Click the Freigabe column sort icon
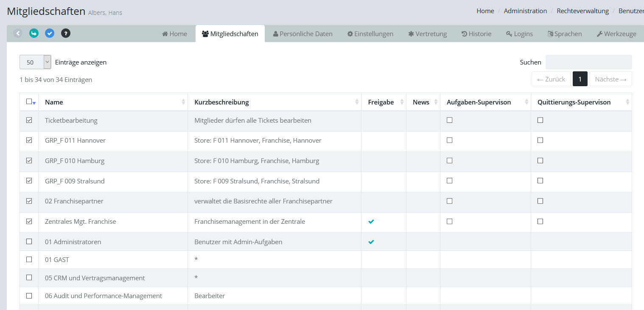 click(402, 102)
